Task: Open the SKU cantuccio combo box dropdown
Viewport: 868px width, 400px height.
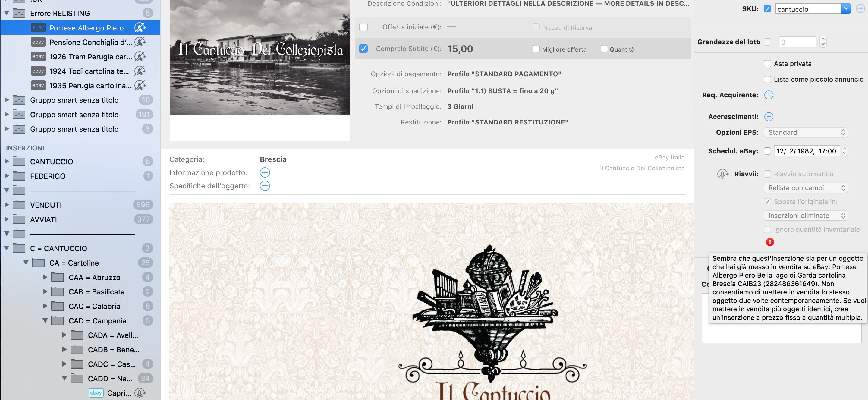Action: point(846,9)
